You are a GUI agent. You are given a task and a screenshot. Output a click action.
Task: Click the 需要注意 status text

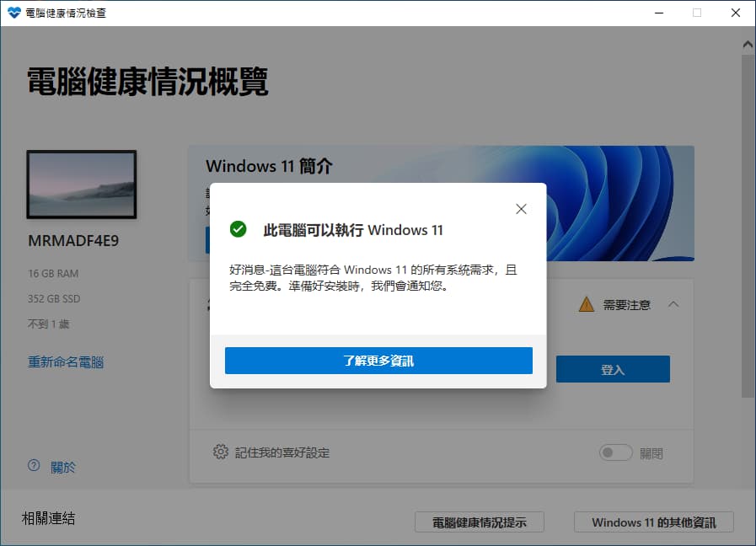[626, 304]
